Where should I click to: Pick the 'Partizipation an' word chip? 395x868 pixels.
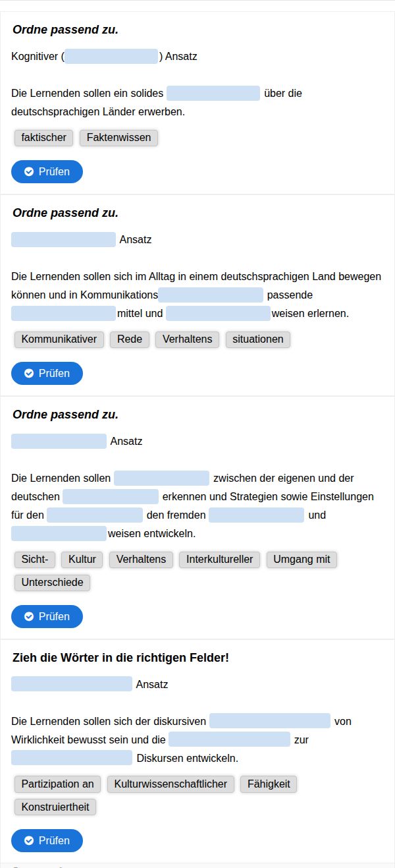pos(58,784)
